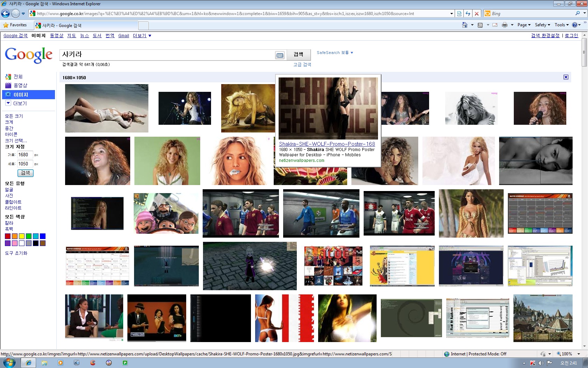Click the Stop loading red X icon

[476, 14]
